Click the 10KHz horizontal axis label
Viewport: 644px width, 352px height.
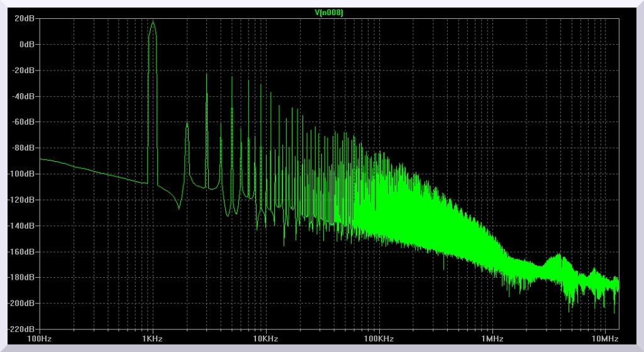pos(265,339)
